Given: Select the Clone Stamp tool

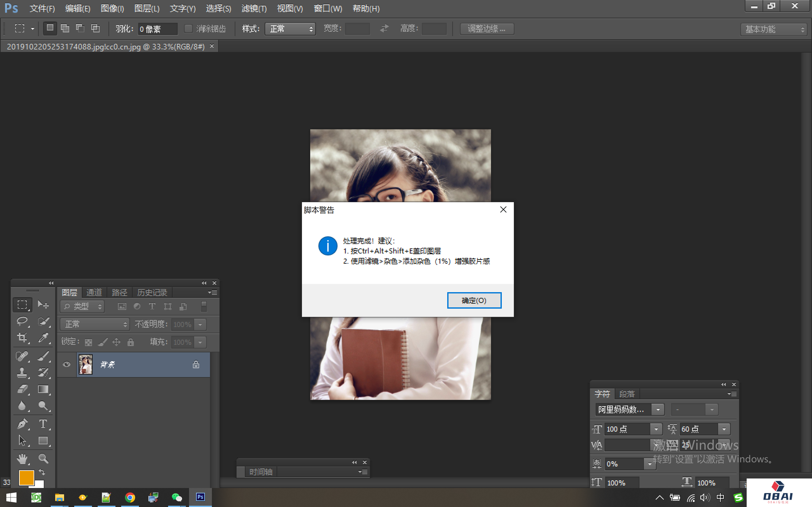Looking at the screenshot, I should tap(22, 372).
